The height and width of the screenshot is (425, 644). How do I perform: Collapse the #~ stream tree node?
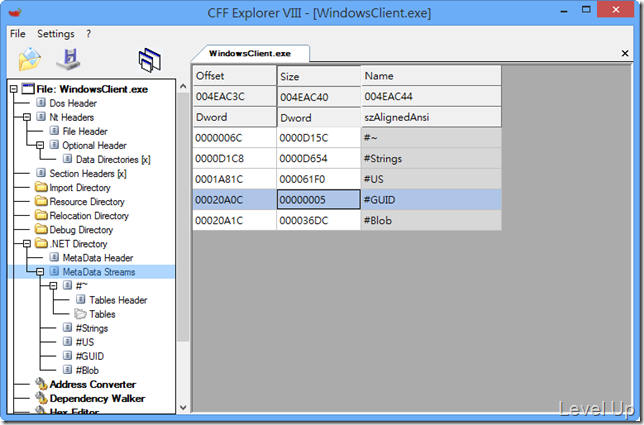coord(53,285)
